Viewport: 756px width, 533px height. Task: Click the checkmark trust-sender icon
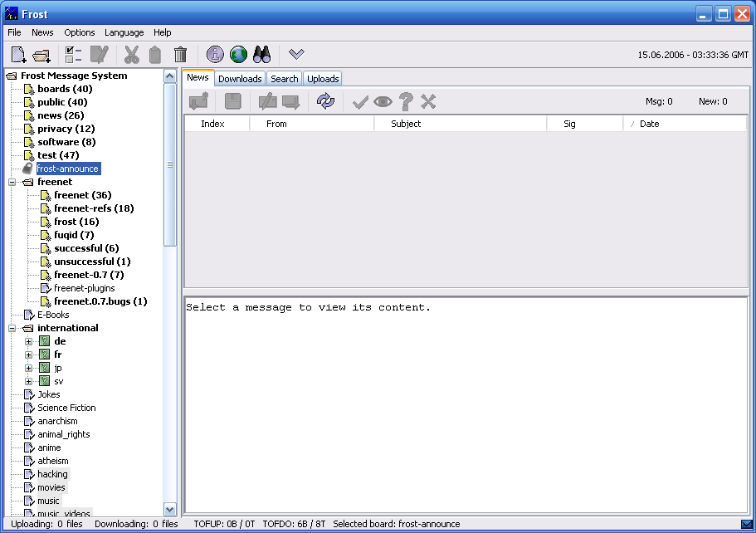coord(360,101)
